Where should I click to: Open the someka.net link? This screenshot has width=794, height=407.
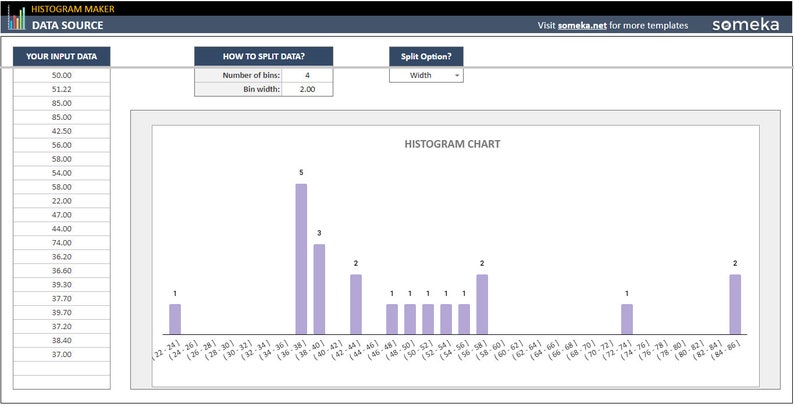pyautogui.click(x=582, y=25)
